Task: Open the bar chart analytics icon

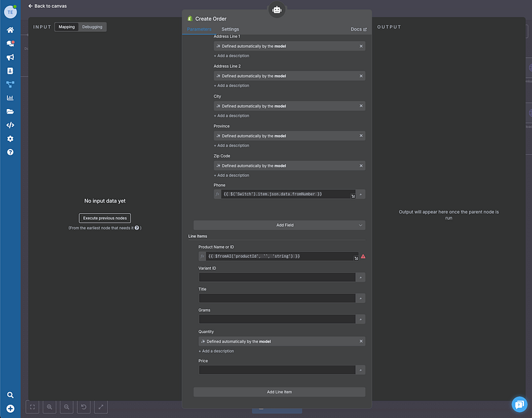Action: tap(10, 98)
